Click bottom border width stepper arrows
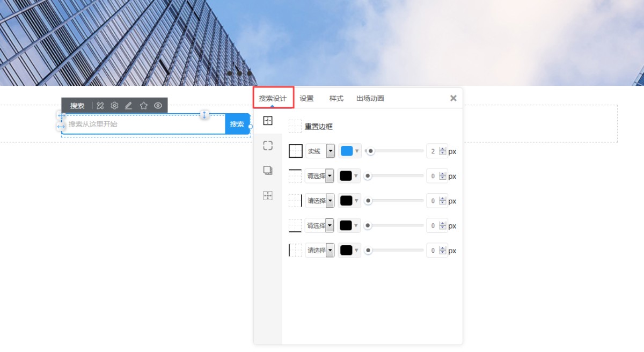This screenshot has height=352, width=644. [x=443, y=225]
